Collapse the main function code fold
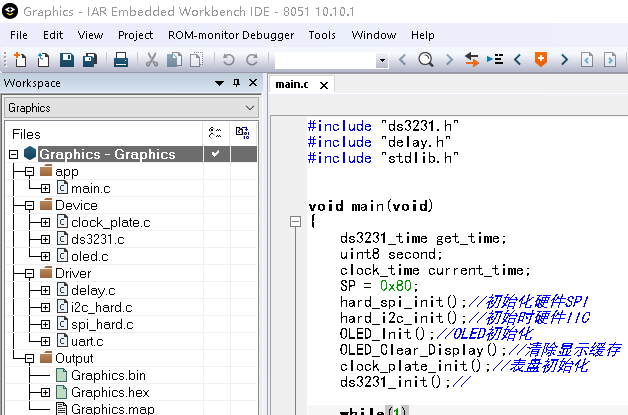 pyautogui.click(x=295, y=222)
